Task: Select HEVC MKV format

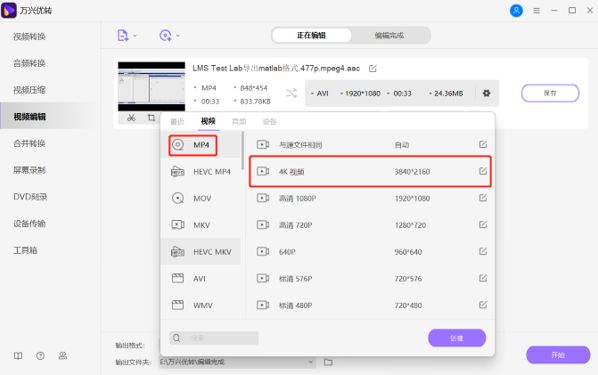Action: (x=201, y=252)
